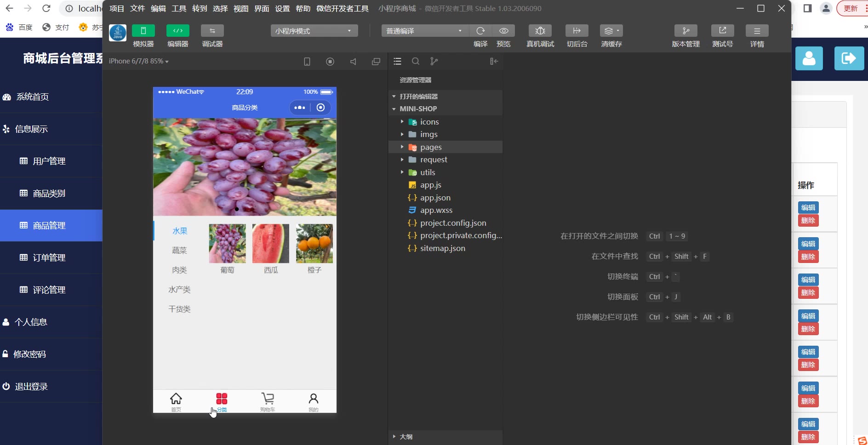Tap the 首页 home tab in simulator
The height and width of the screenshot is (445, 868).
coord(176,402)
